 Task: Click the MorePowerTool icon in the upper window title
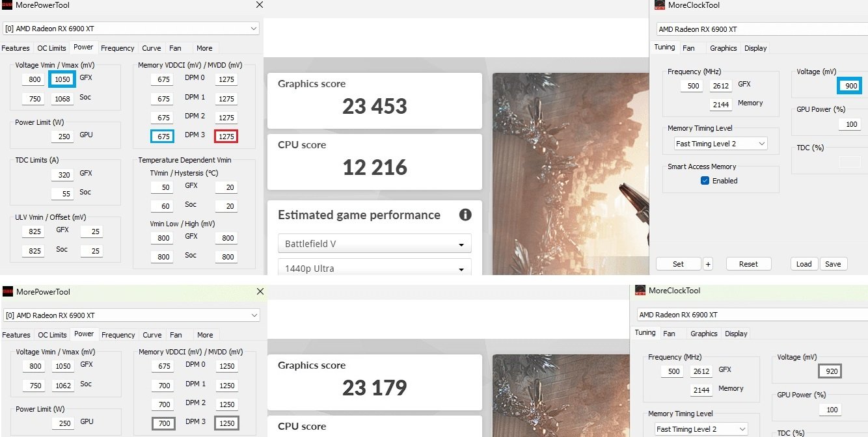pos(7,5)
